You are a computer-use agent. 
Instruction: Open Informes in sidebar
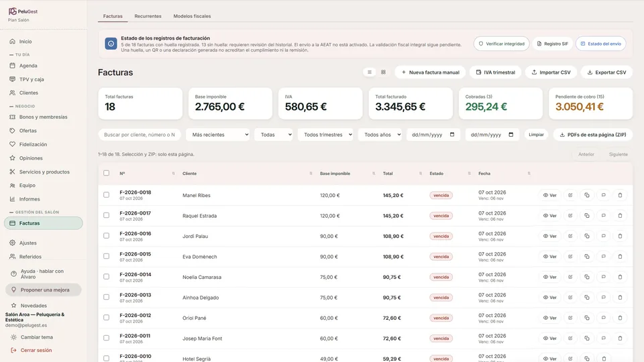(29, 199)
